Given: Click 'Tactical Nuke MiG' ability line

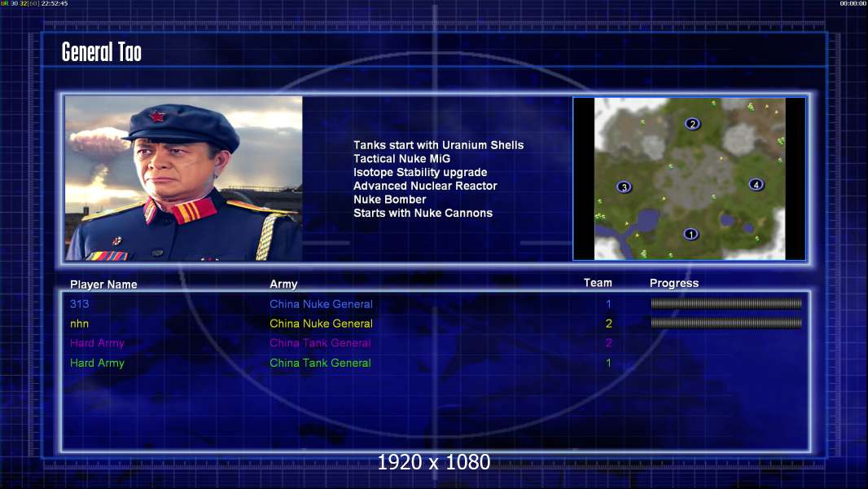Looking at the screenshot, I should tap(402, 159).
